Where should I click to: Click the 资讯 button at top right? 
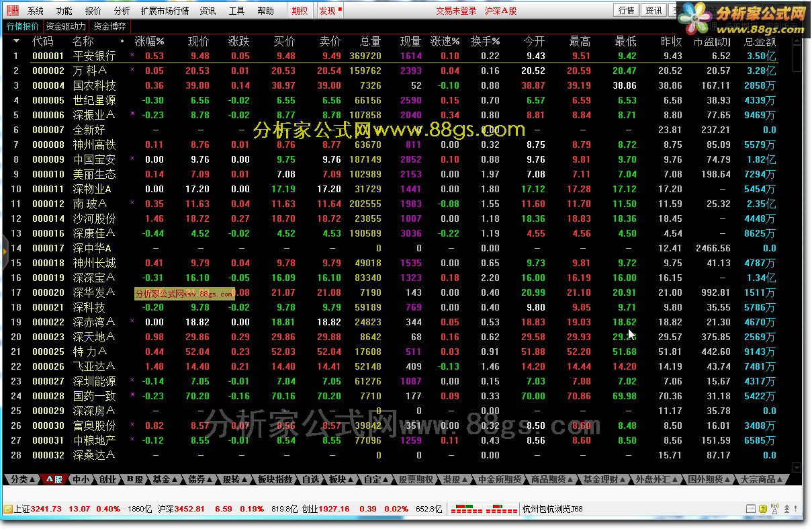coord(653,10)
